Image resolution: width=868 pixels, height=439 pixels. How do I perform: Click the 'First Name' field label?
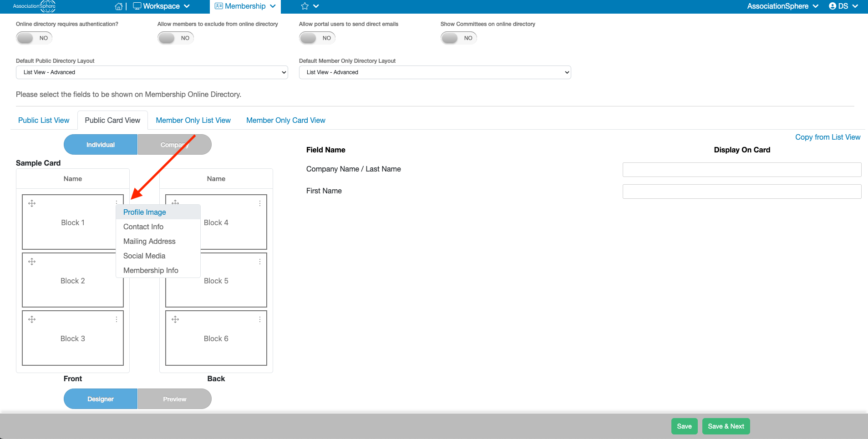324,191
